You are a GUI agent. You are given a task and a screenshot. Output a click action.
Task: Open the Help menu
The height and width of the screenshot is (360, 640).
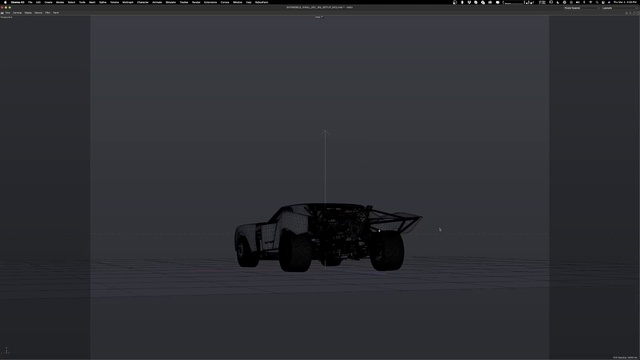[x=249, y=2]
